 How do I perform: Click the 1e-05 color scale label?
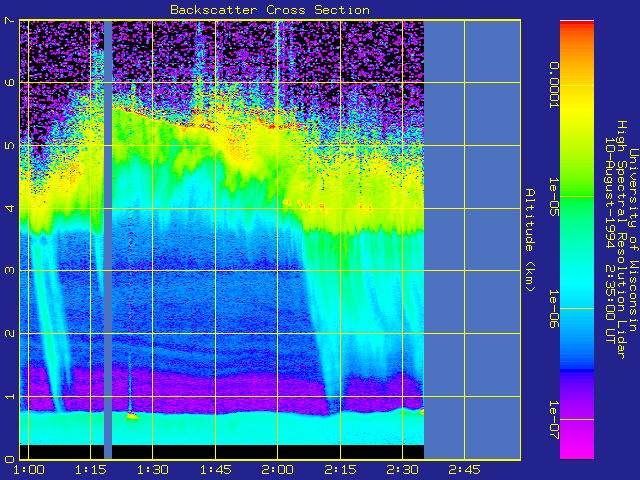tap(553, 197)
